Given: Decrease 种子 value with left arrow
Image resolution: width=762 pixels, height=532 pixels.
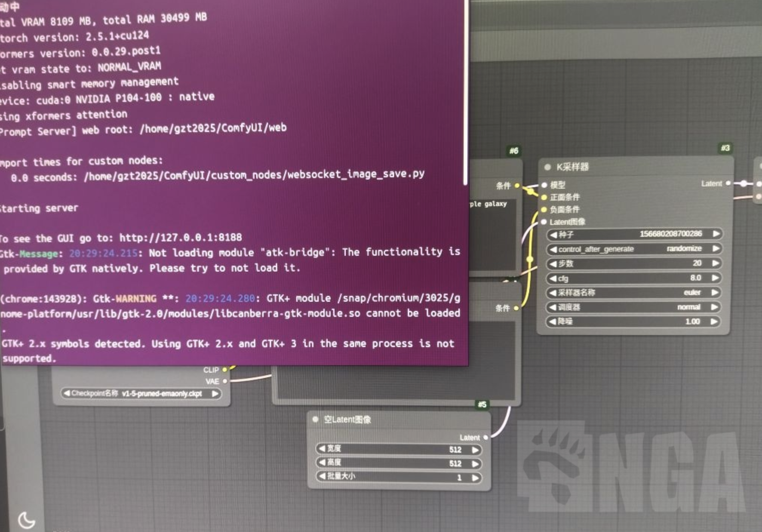Looking at the screenshot, I should click(553, 235).
